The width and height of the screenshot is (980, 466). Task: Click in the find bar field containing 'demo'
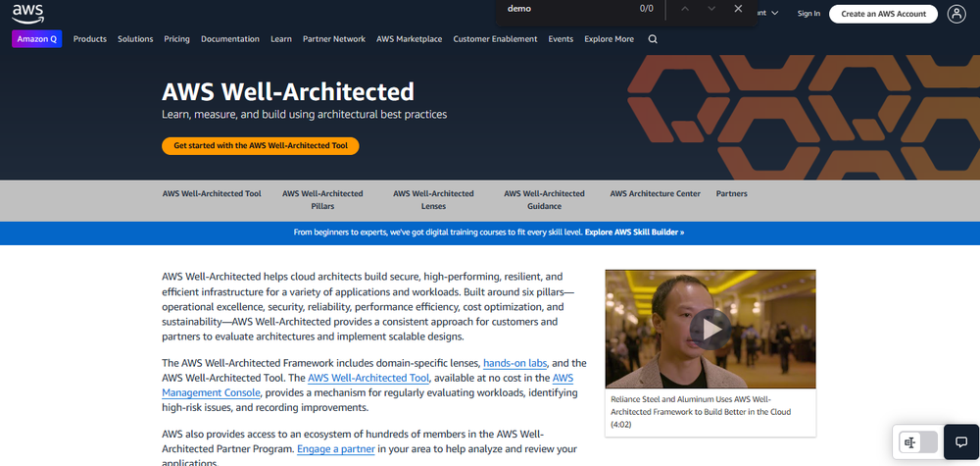565,9
